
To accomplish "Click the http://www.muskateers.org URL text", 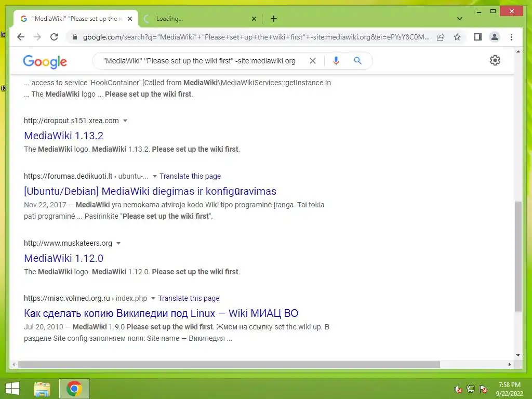I will click(x=68, y=243).
